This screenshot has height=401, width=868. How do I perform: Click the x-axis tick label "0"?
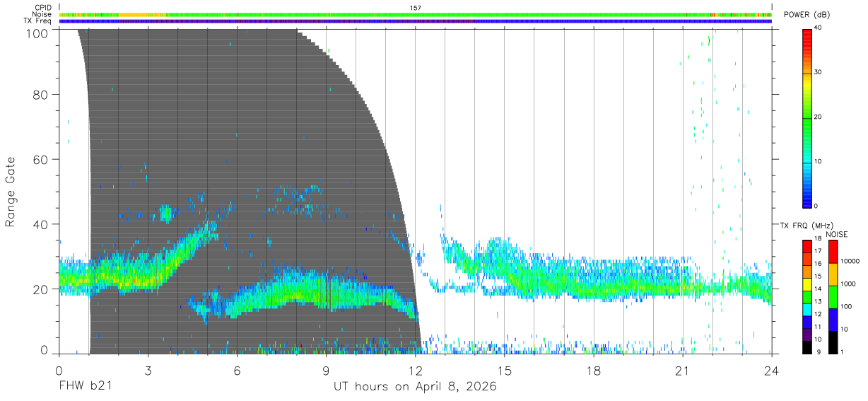pyautogui.click(x=59, y=369)
